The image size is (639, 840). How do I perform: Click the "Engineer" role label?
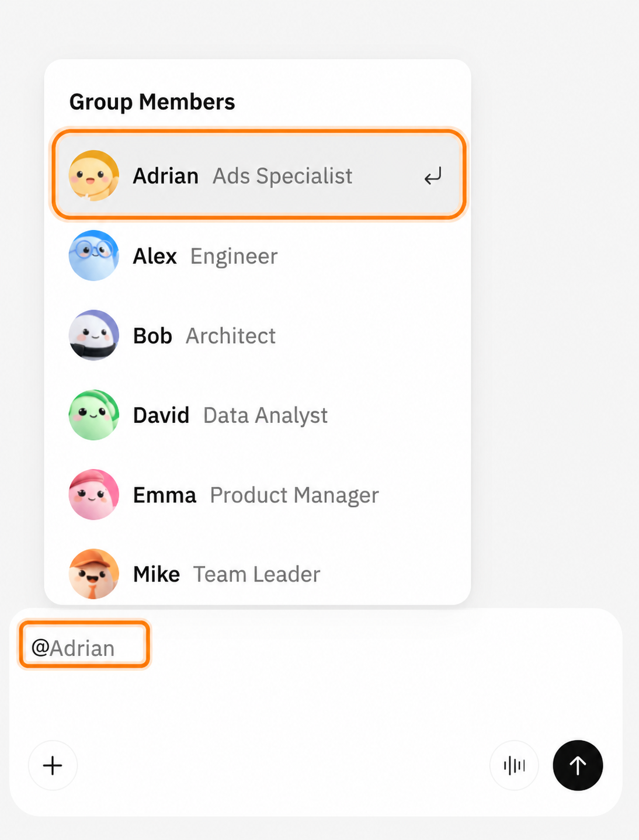[234, 256]
